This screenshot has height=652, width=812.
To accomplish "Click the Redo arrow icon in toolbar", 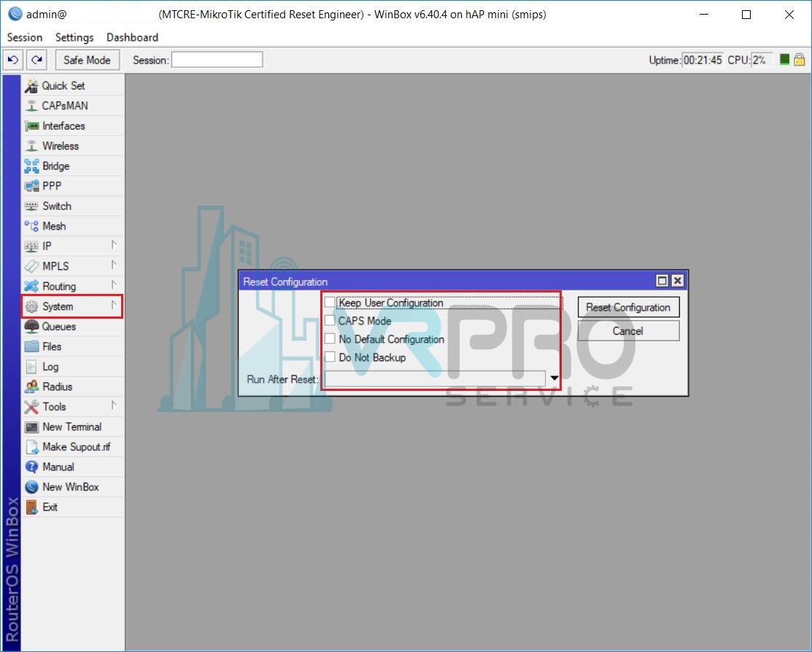I will (x=36, y=60).
